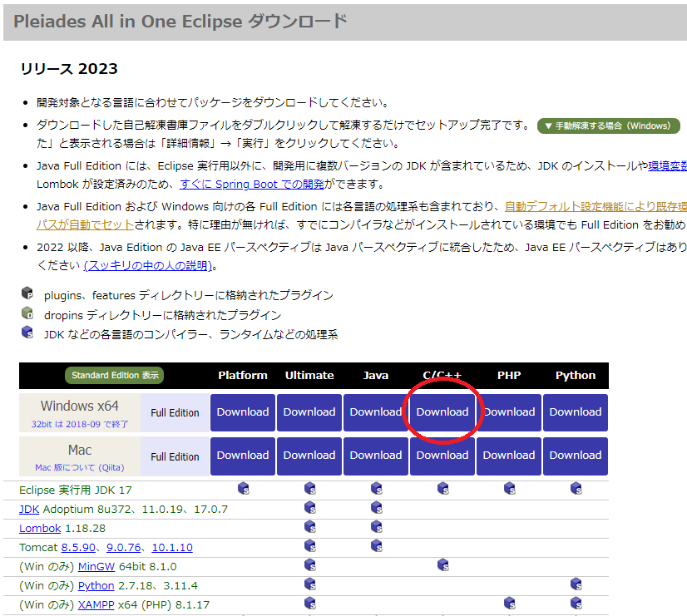This screenshot has width=687, height=616.
Task: Click 32bit は 2018-09 で終了 link
Action: click(80, 424)
